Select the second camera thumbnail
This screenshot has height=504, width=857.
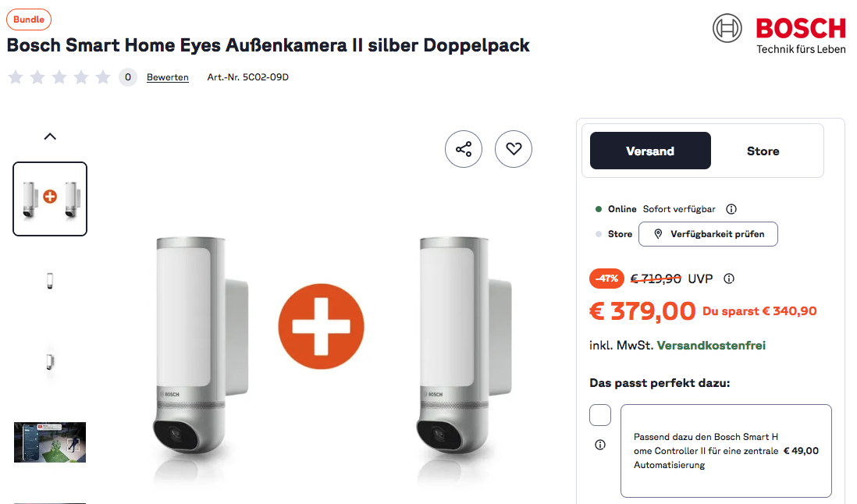50,281
